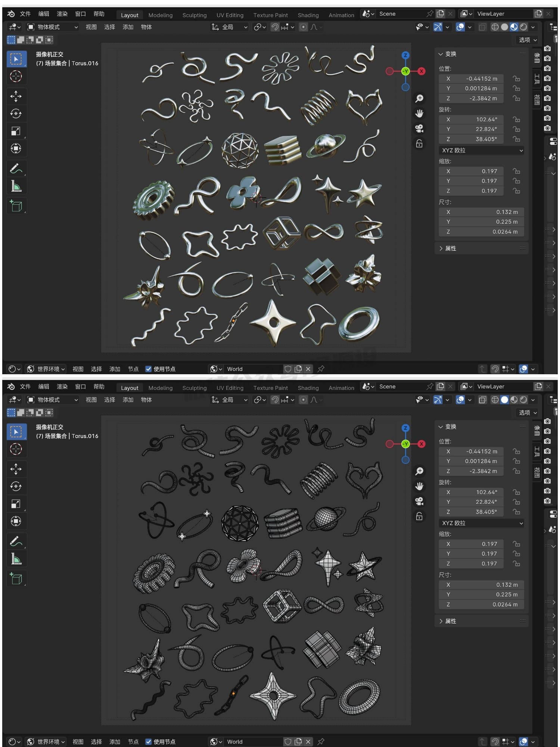Open 物体模式 mode dropdown in lower window

[53, 400]
